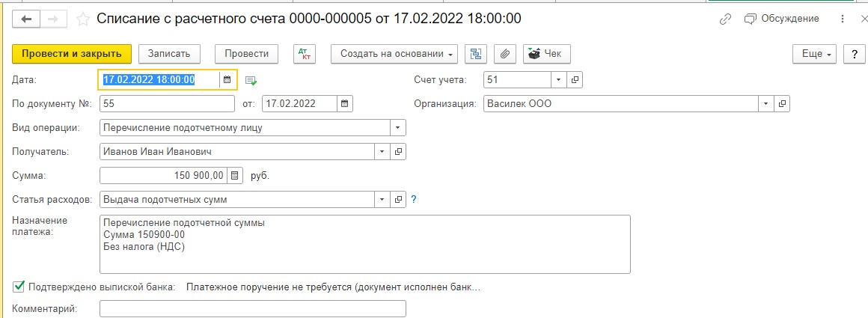Open calendar for the Дата field
Viewport: 868px width, 318px height.
click(x=227, y=80)
